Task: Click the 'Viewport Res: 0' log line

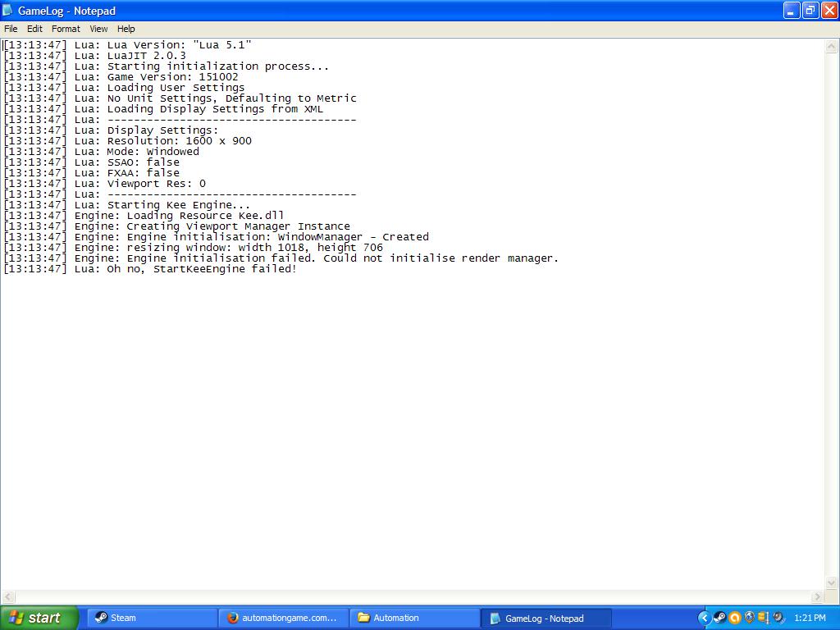Action: tap(104, 184)
